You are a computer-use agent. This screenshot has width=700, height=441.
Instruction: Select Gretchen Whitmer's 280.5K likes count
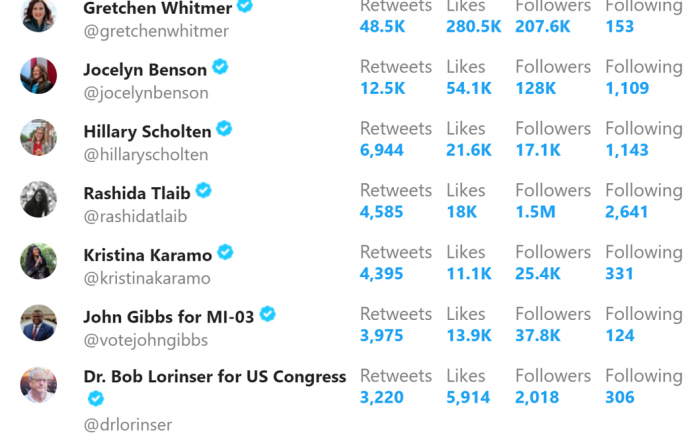tap(474, 26)
